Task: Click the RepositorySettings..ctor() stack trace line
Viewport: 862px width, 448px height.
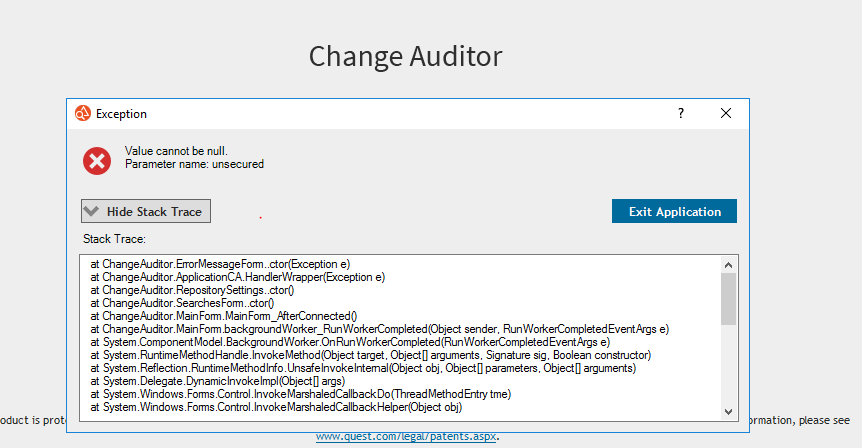Action: pyautogui.click(x=192, y=290)
